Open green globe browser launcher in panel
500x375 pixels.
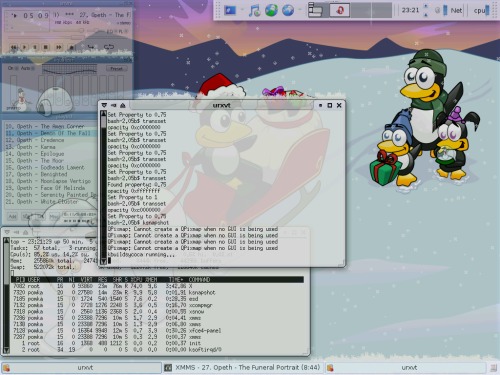[x=271, y=10]
